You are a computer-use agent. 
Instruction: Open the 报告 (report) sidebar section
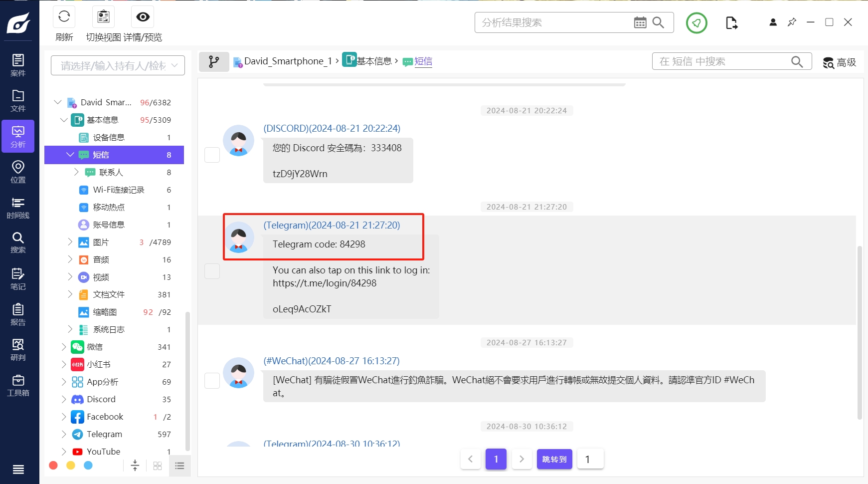coord(18,315)
